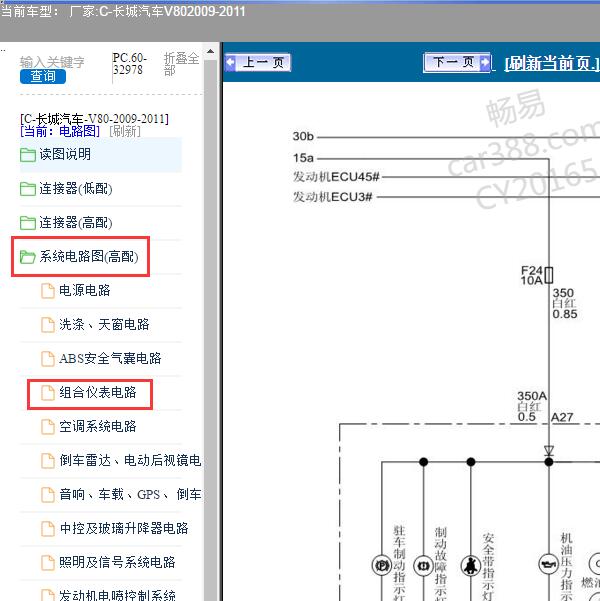Click the 当前：电路图 link
Screen dimensions: 600x601
pyautogui.click(x=60, y=131)
